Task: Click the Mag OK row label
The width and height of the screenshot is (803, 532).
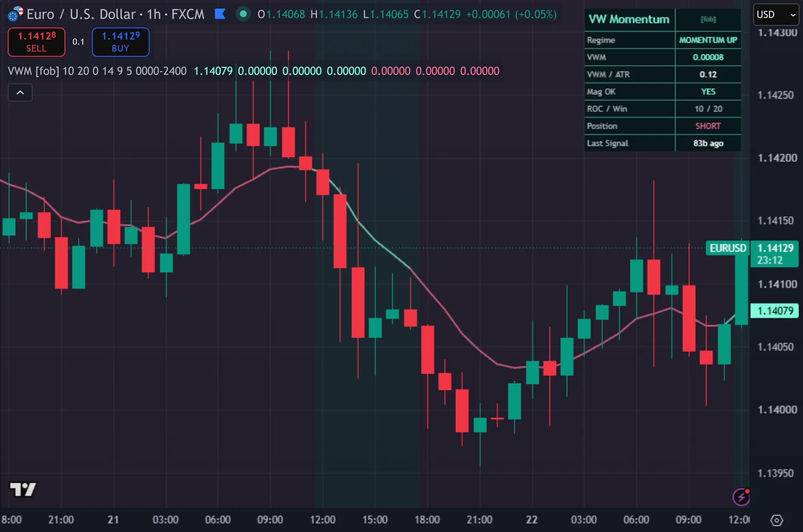Action: coord(601,92)
